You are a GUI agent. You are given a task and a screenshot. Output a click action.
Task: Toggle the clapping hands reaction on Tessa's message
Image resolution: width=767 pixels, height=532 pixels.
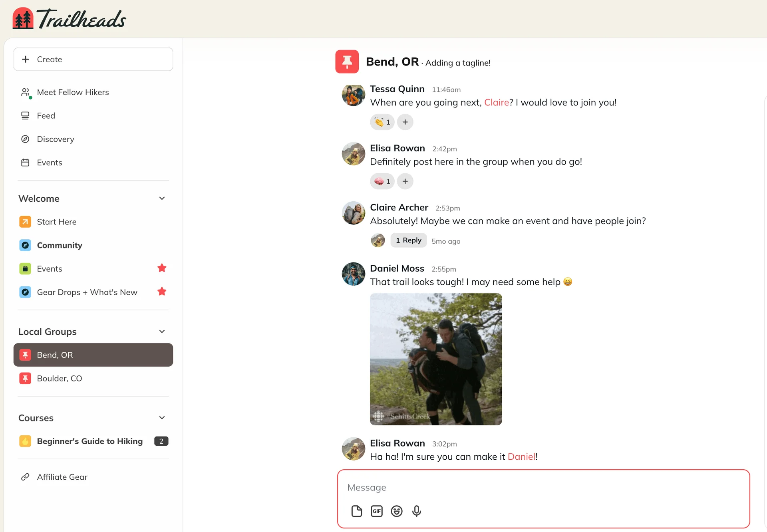tap(382, 122)
